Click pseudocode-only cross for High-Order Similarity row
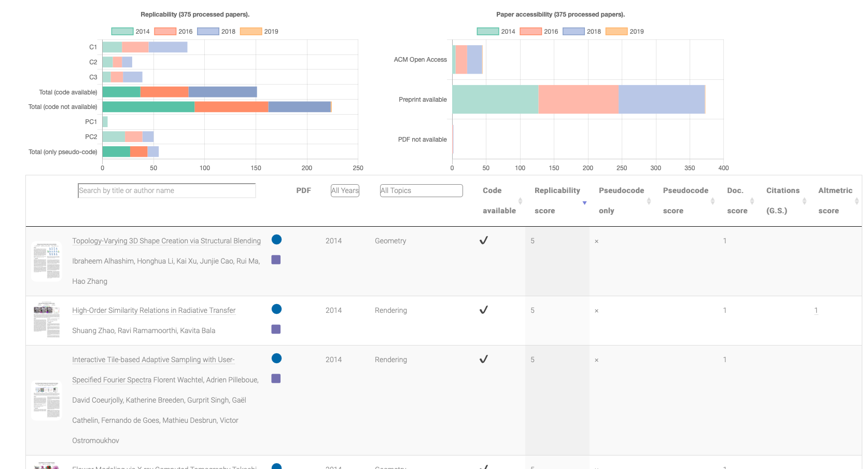Image resolution: width=868 pixels, height=469 pixels. [x=596, y=311]
